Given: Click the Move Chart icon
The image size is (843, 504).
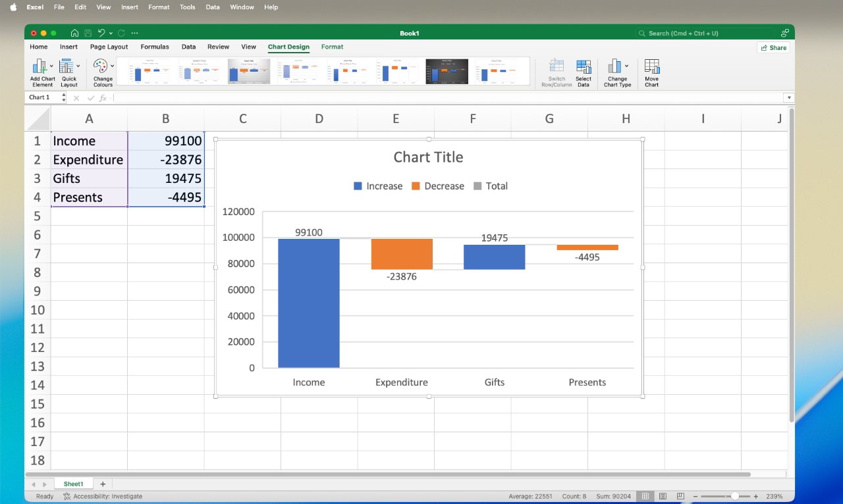Looking at the screenshot, I should 651,71.
